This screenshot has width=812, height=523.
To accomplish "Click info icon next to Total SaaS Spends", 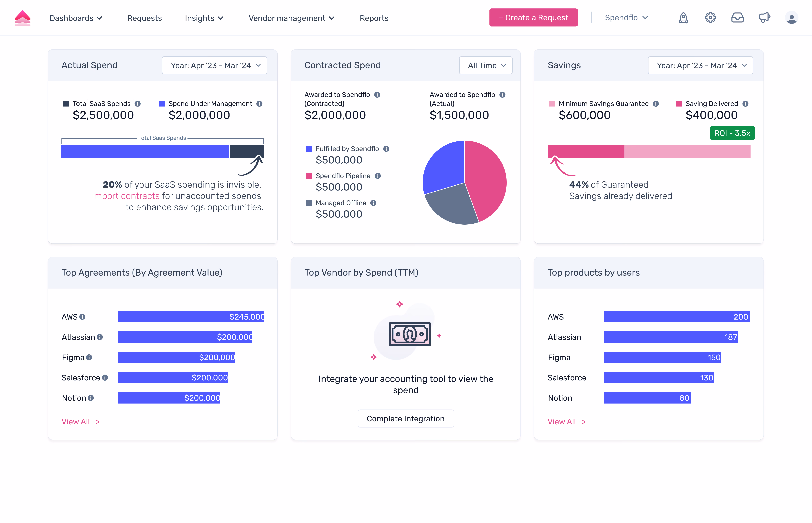I will [138, 104].
